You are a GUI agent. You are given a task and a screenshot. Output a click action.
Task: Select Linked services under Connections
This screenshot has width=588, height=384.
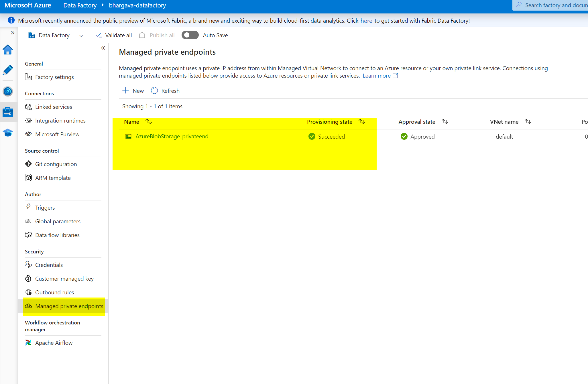point(53,107)
